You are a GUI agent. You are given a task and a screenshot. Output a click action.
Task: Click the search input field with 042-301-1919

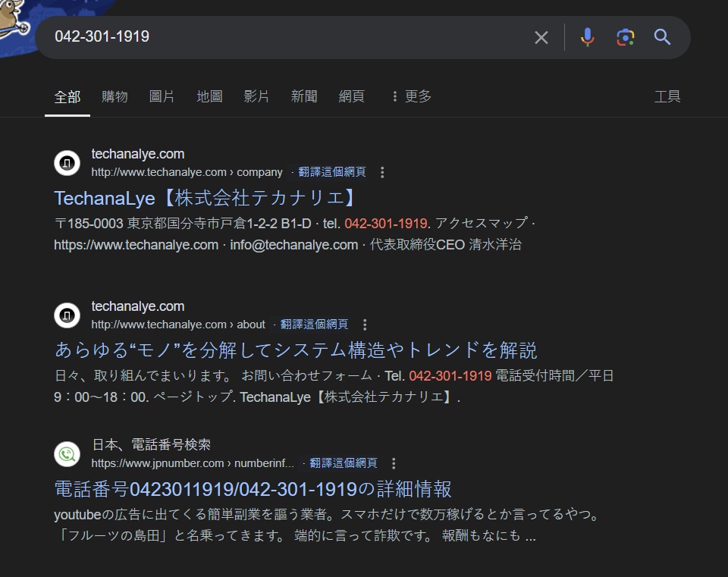point(288,36)
